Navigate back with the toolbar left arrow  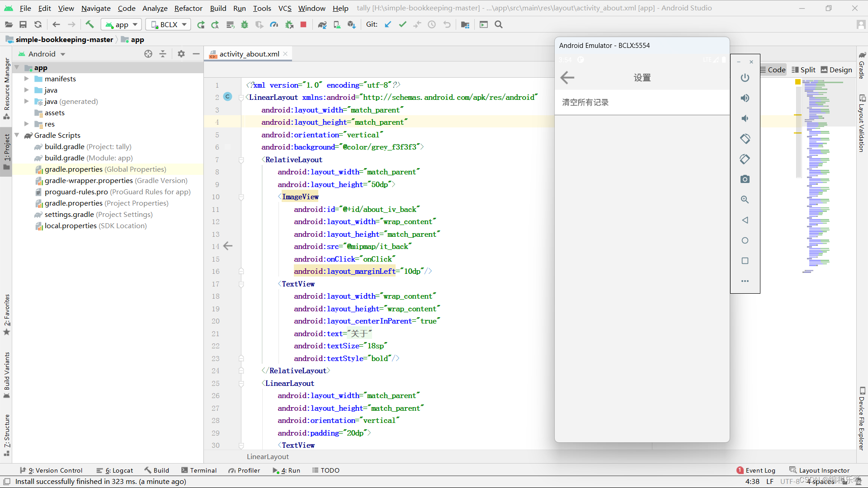56,25
